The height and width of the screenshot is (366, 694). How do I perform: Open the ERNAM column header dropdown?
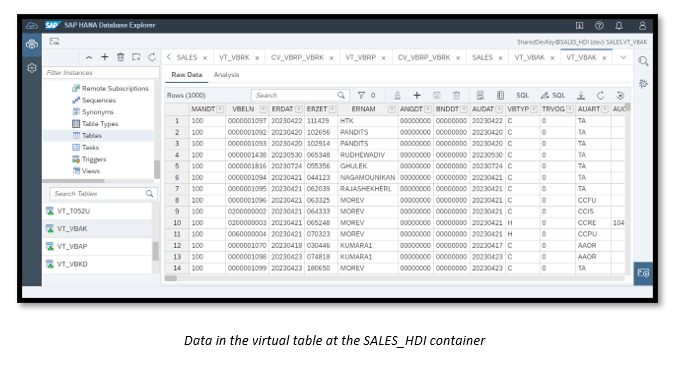point(392,109)
